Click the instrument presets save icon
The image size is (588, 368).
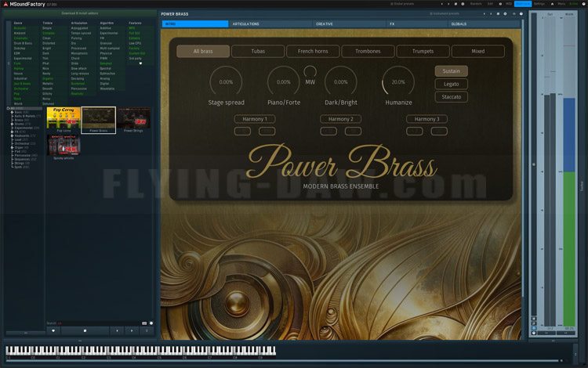tap(498, 13)
